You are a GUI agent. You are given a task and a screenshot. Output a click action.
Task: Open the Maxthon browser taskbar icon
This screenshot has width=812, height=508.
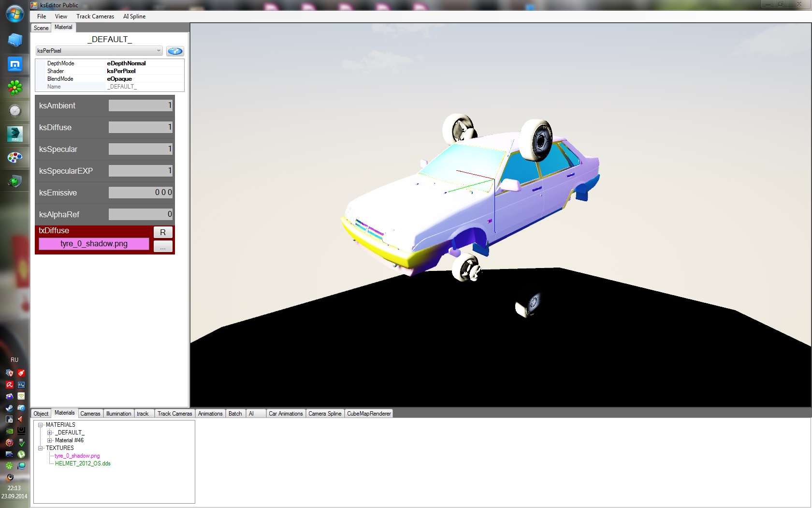click(15, 64)
